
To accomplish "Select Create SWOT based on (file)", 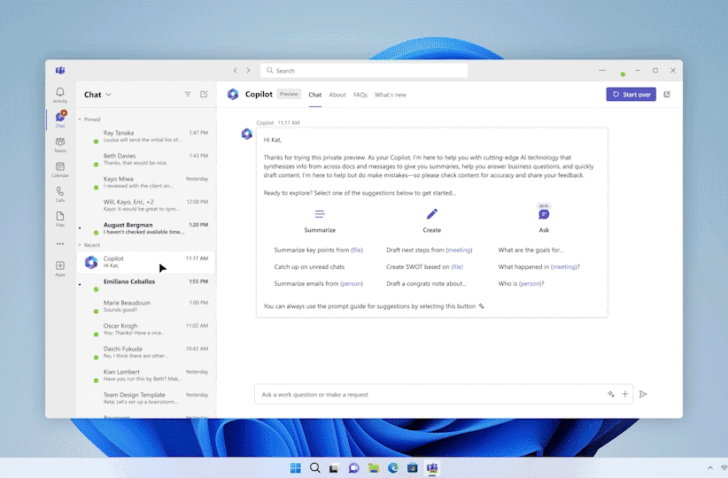I will click(x=425, y=267).
